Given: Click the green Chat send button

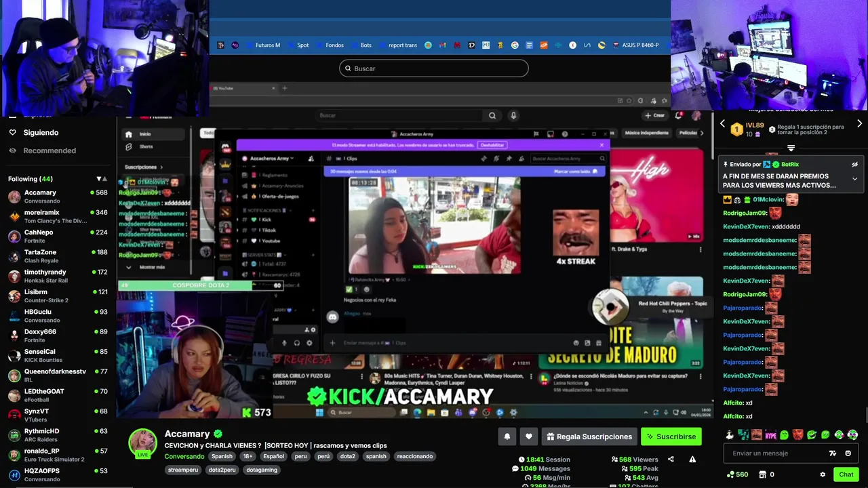Looking at the screenshot, I should (846, 474).
